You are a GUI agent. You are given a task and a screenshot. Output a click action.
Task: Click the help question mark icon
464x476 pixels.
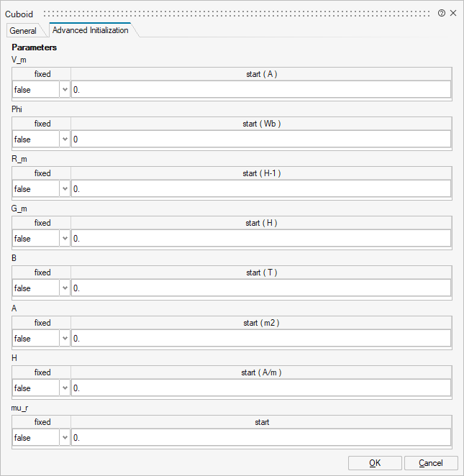point(442,14)
